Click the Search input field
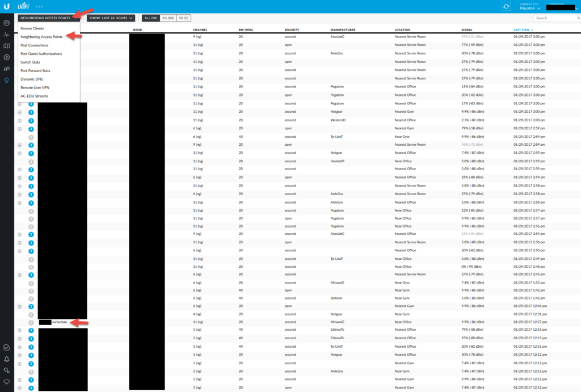This screenshot has width=581, height=392. click(x=555, y=18)
